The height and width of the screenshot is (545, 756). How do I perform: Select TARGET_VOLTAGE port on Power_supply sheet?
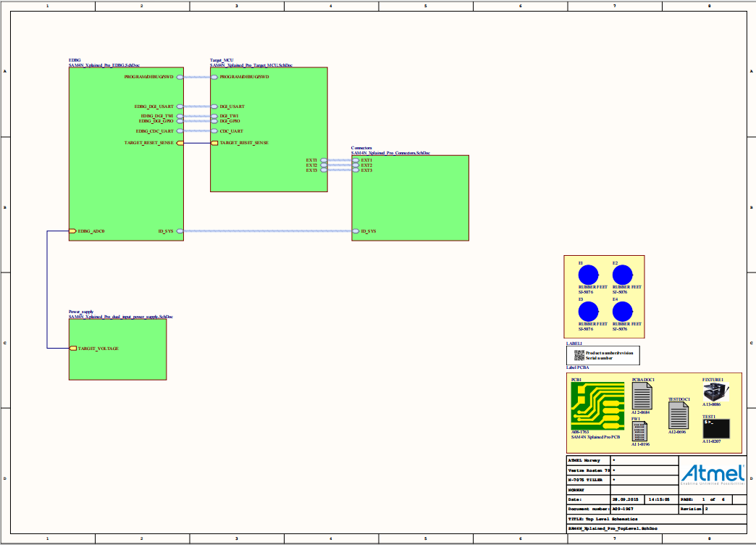click(73, 349)
